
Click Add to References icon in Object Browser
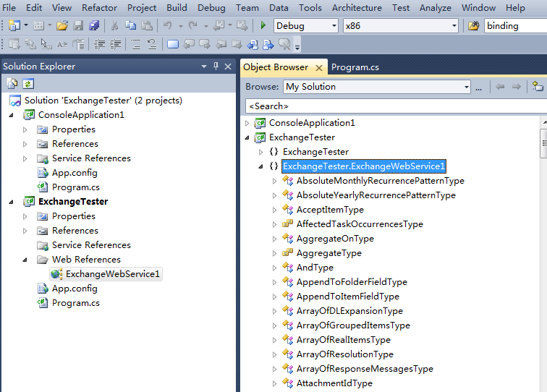point(538,86)
